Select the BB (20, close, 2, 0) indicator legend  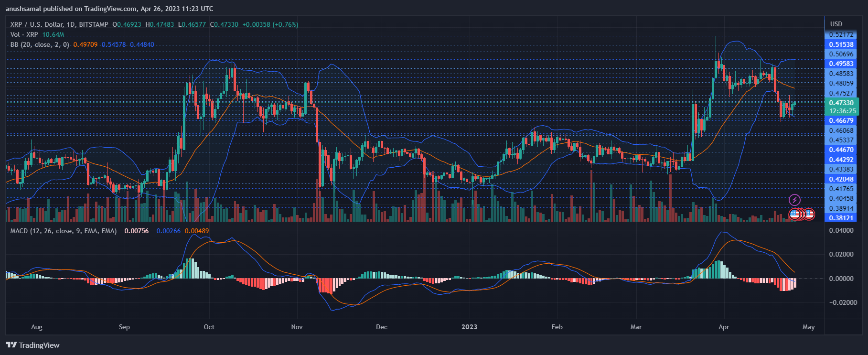pyautogui.click(x=40, y=44)
